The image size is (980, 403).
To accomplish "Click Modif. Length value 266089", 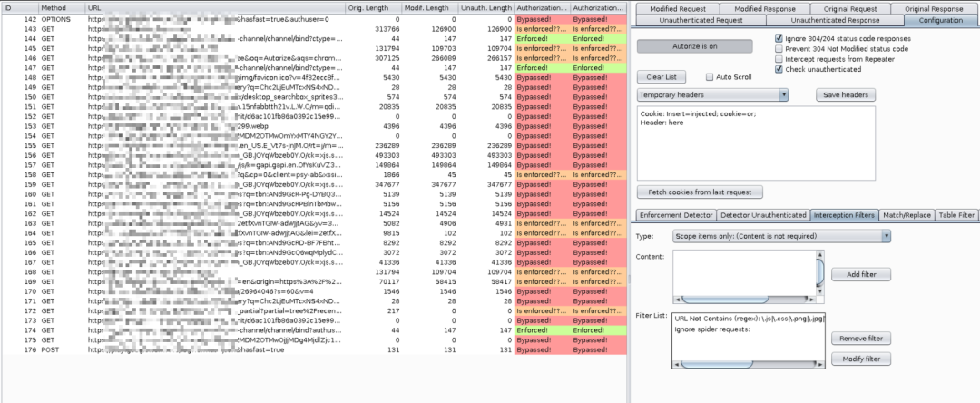I will coord(443,58).
